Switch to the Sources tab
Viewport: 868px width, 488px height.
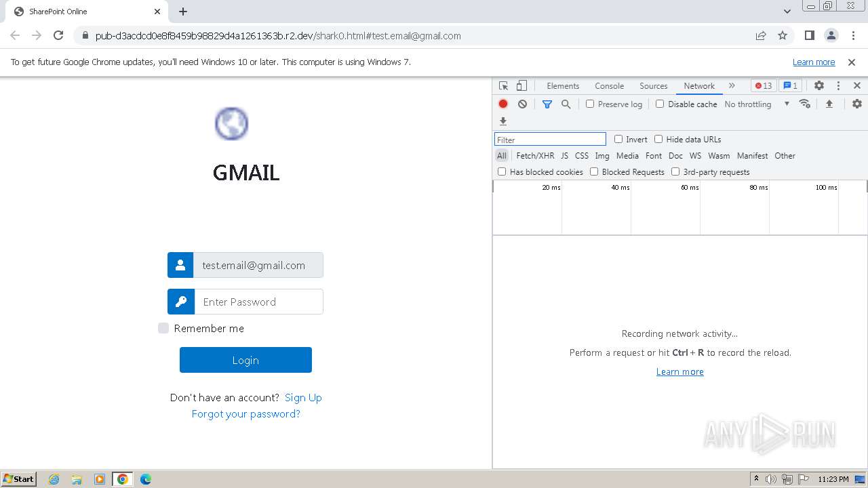coord(654,86)
